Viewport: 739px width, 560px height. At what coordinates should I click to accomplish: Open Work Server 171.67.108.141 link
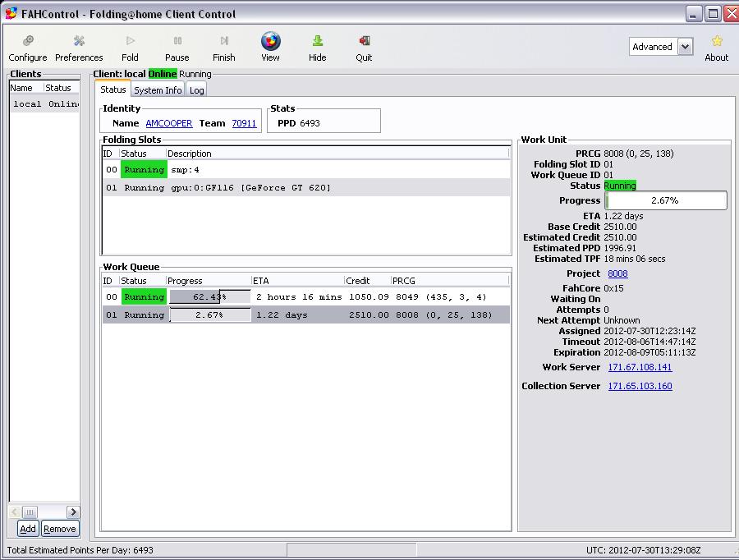pyautogui.click(x=640, y=367)
